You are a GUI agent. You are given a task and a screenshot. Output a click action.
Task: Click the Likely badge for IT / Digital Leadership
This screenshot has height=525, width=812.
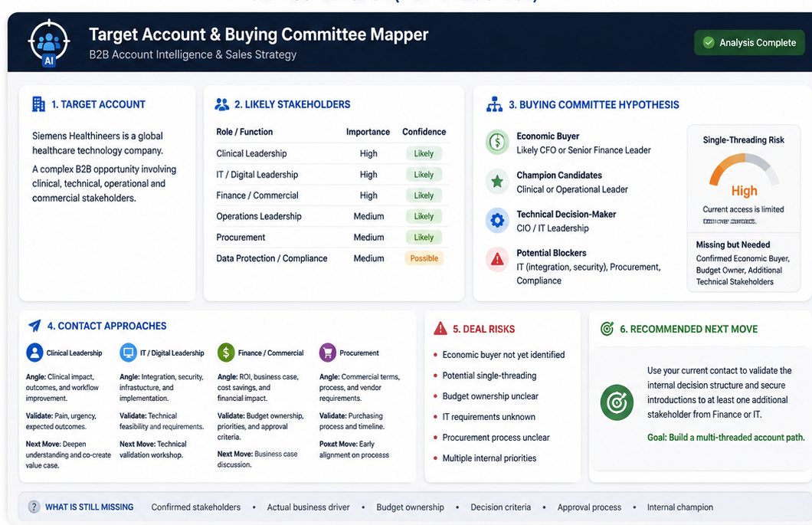coord(424,175)
